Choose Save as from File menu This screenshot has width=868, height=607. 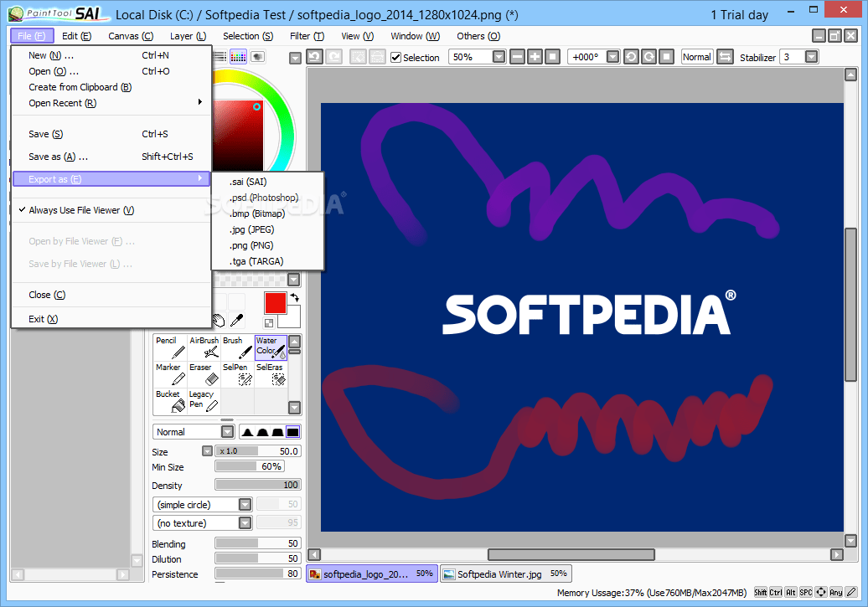(x=111, y=157)
